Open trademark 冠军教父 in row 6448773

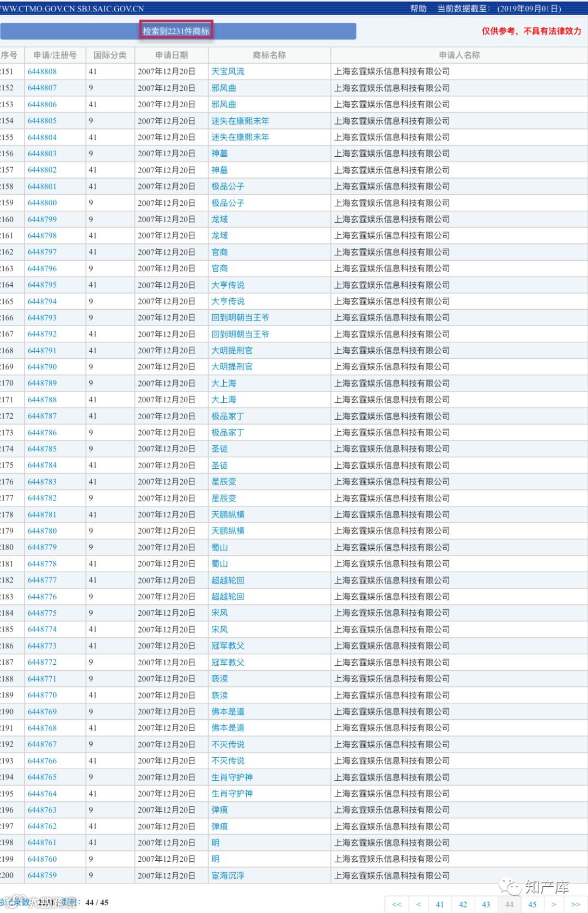[228, 646]
